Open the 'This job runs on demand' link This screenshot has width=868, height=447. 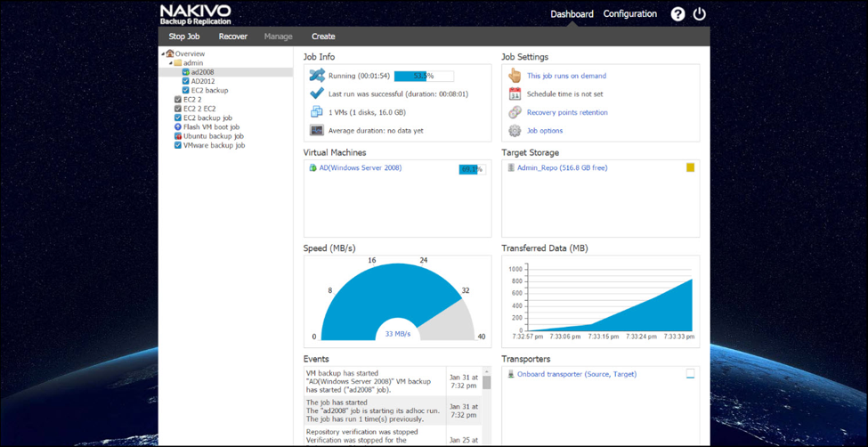tap(566, 76)
